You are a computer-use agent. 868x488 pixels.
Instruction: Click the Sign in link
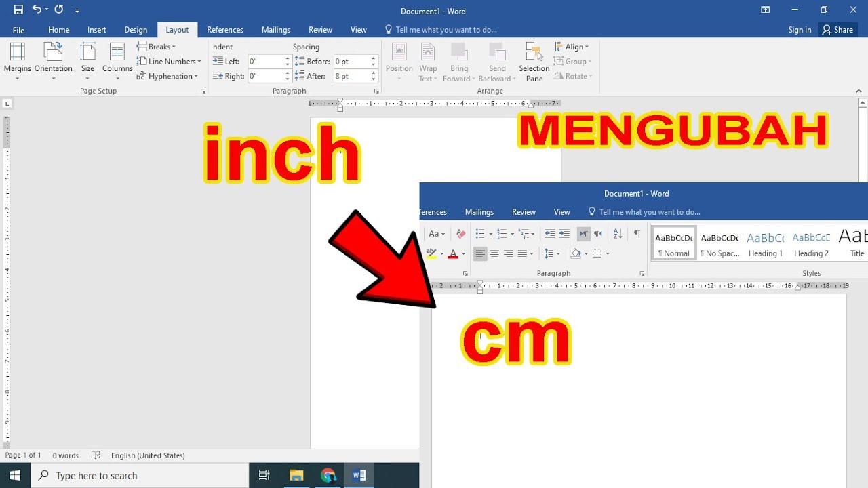[800, 30]
